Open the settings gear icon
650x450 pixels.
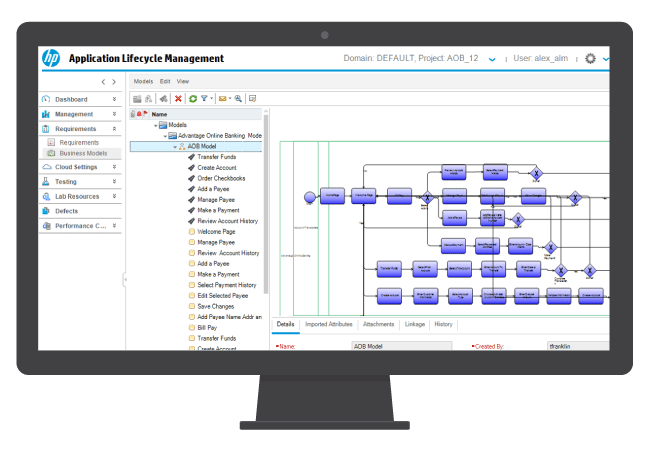590,58
